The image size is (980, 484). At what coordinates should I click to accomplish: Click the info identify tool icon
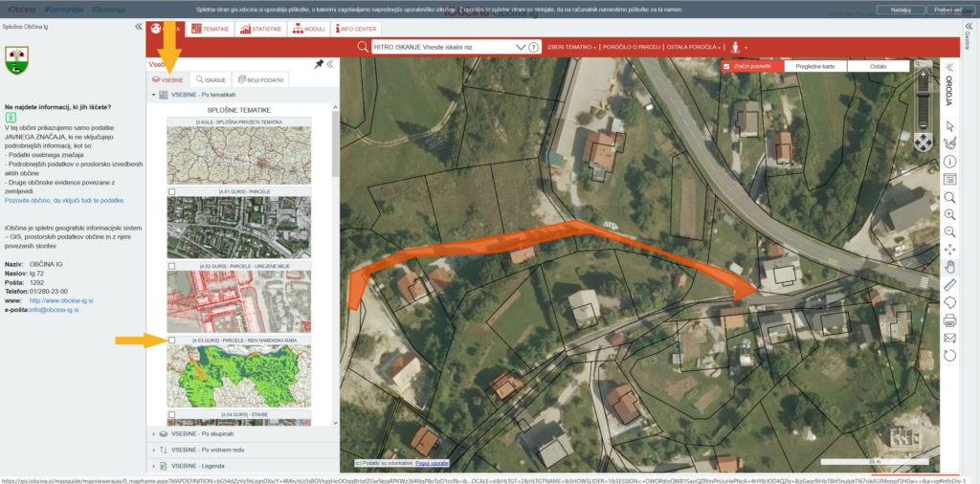pyautogui.click(x=950, y=161)
